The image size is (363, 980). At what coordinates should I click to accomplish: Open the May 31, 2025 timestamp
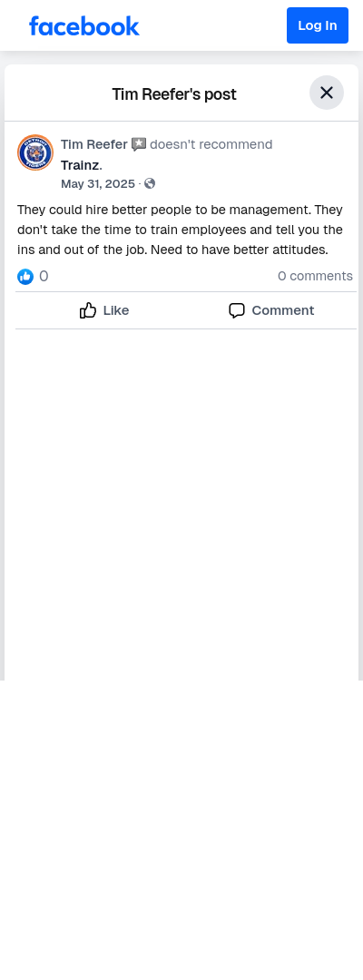98,183
